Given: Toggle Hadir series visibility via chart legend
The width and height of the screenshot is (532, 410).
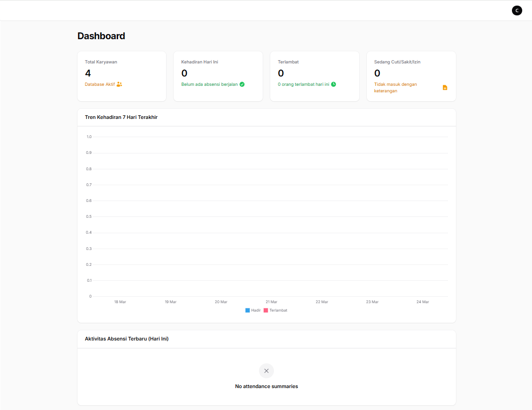Looking at the screenshot, I should point(253,310).
